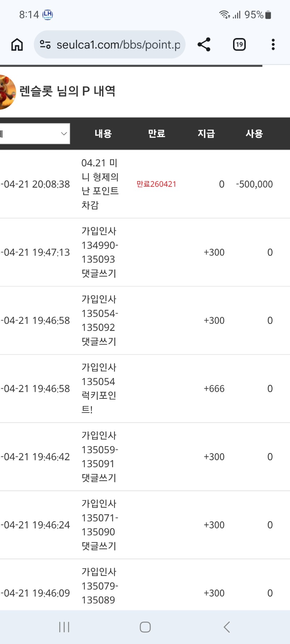Tap the user profile avatar image

(x=7, y=92)
